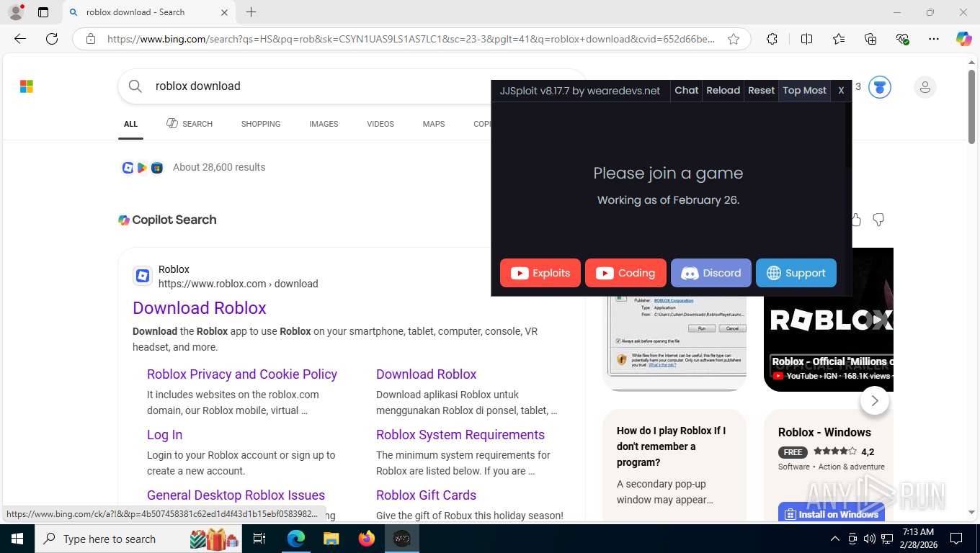Open JJSploit app from taskbar
Image resolution: width=980 pixels, height=553 pixels.
(x=402, y=539)
